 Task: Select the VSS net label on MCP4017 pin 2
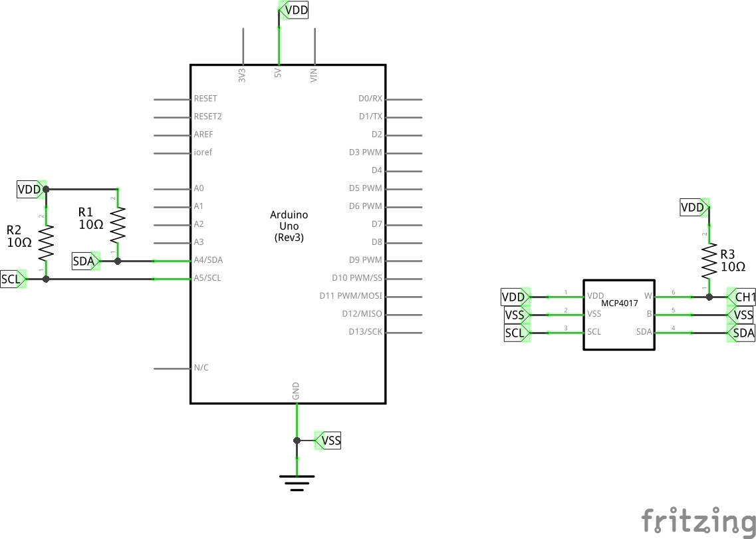pos(517,315)
